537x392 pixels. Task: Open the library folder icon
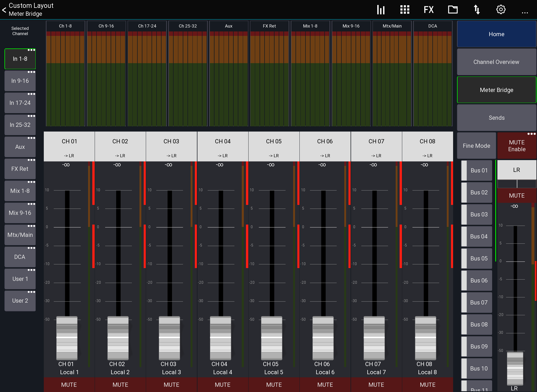[453, 9]
